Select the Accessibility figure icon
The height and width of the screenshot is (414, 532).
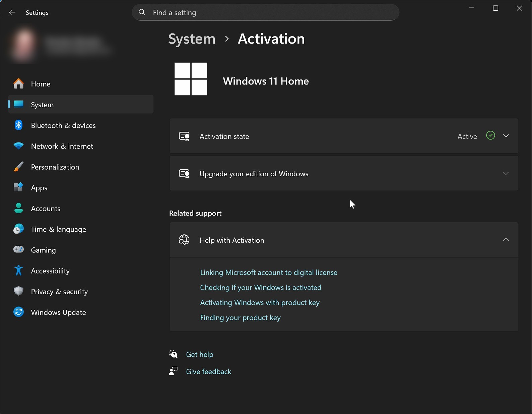click(18, 271)
